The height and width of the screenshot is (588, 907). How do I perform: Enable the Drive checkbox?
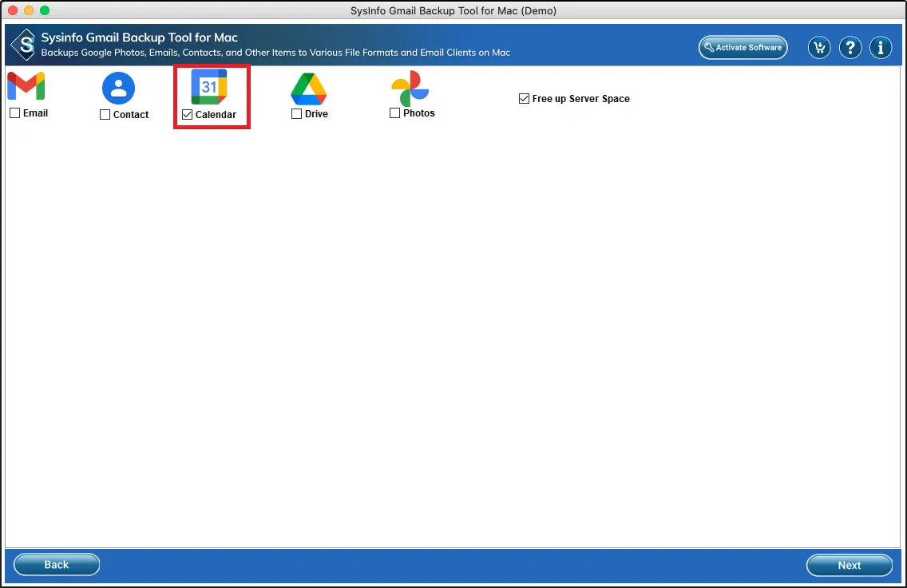click(297, 114)
